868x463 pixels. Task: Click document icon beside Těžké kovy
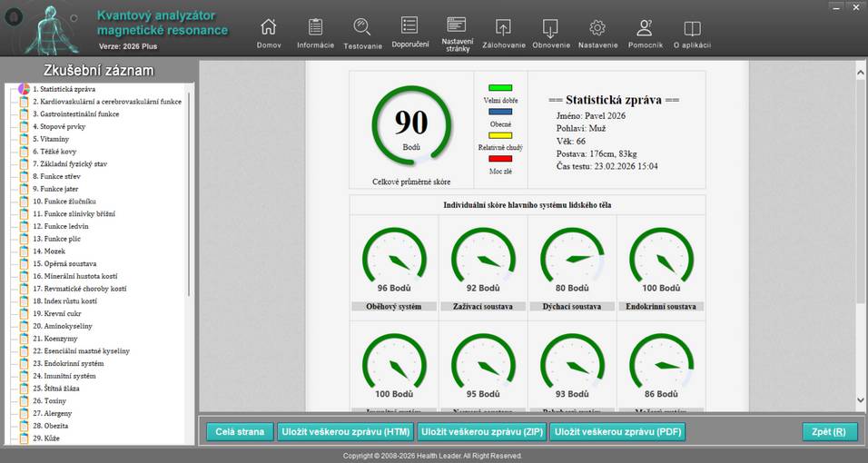point(24,152)
